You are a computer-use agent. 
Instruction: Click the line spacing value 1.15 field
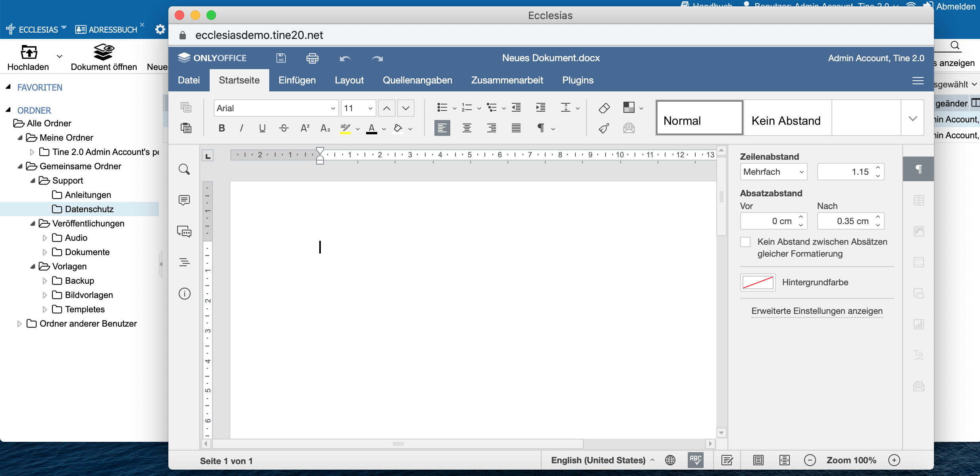851,172
